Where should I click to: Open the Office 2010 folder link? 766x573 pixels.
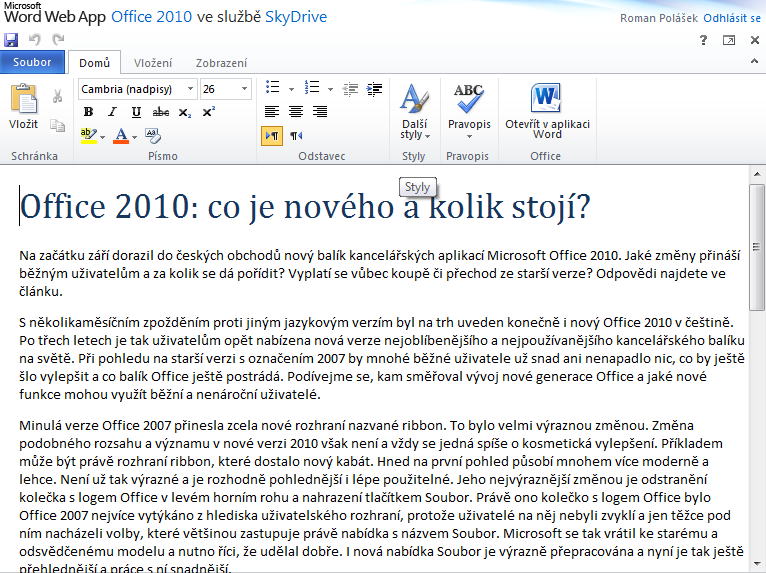151,17
